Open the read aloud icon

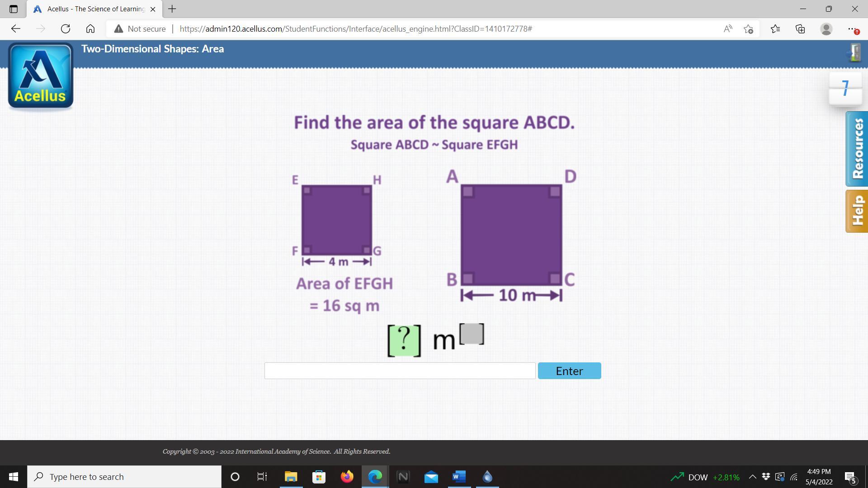(727, 29)
